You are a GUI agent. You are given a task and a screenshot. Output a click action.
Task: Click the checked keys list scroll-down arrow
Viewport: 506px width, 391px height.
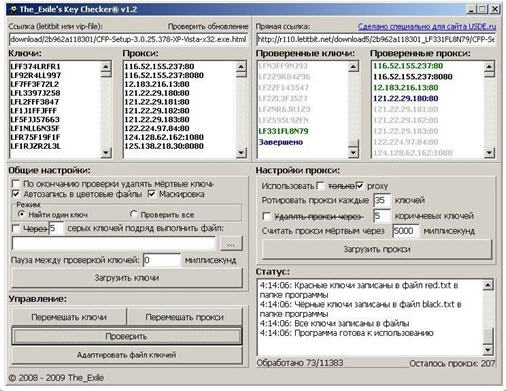[x=353, y=152]
